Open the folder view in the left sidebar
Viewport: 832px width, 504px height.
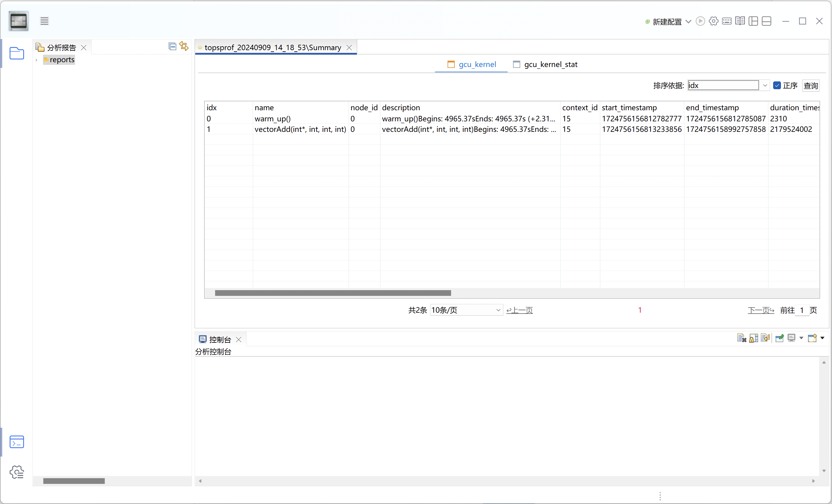click(17, 53)
